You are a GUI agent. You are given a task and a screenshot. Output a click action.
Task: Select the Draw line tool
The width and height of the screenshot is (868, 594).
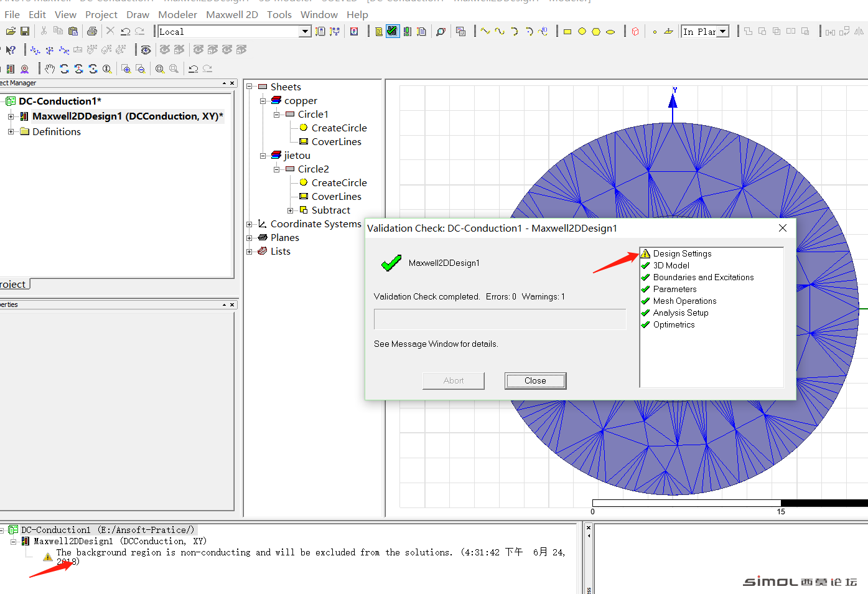(x=485, y=31)
